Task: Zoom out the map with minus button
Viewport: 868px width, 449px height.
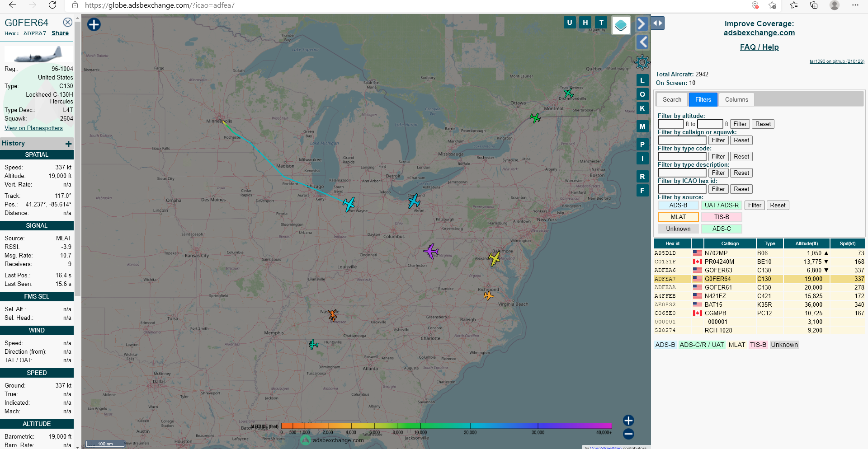Action: point(628,434)
